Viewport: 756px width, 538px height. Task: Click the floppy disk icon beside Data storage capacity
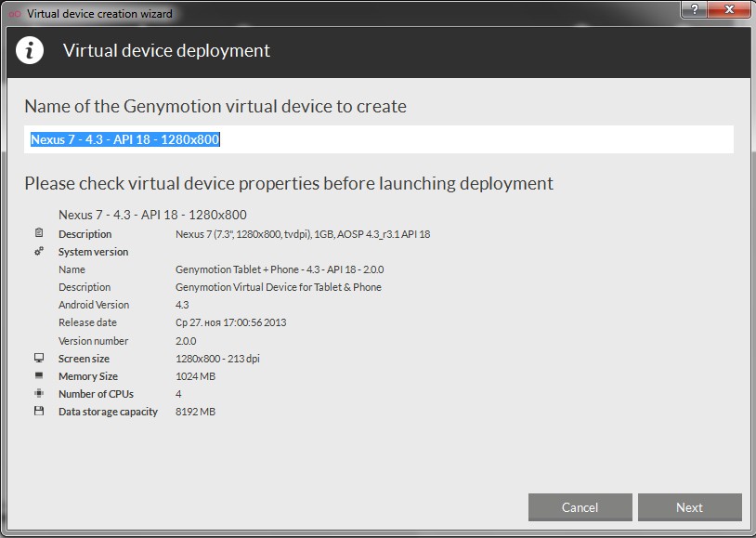click(x=39, y=411)
